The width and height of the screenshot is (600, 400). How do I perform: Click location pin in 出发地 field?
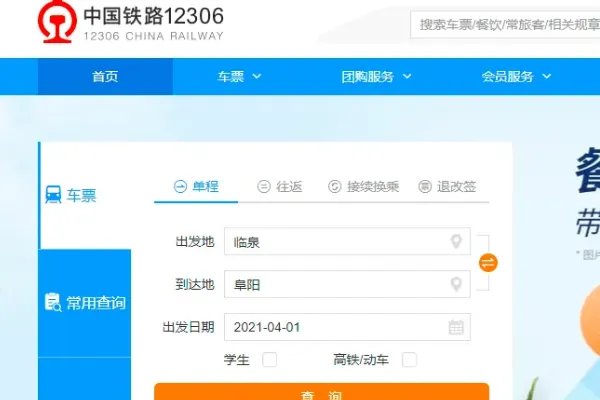point(456,241)
